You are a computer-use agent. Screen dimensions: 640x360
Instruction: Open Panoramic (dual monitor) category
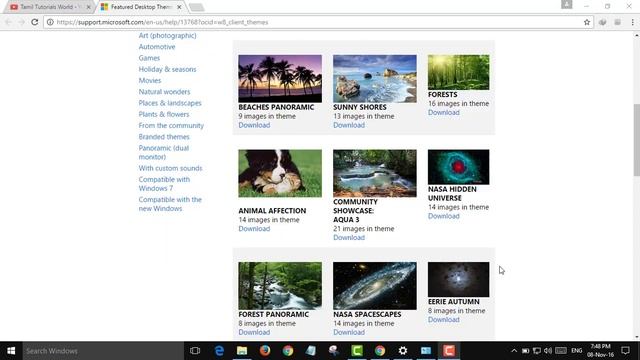click(164, 152)
